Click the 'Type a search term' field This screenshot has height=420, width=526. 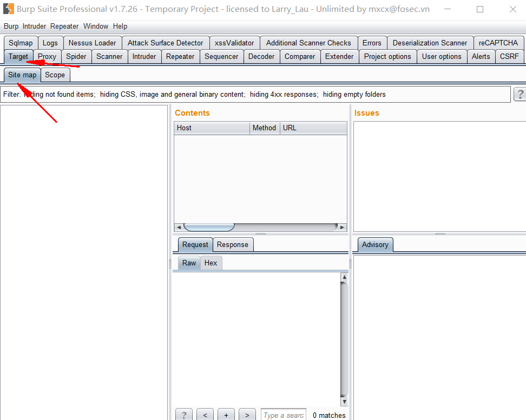284,415
